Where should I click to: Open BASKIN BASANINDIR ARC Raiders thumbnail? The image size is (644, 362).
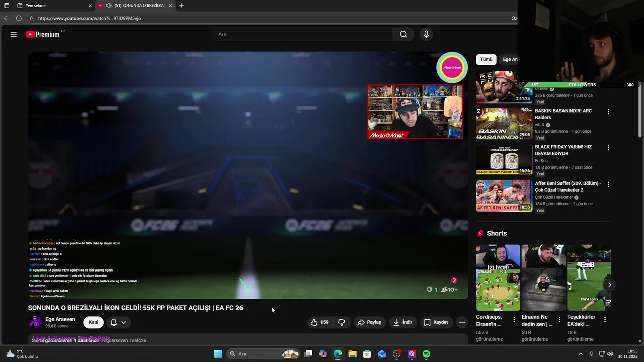pos(504,123)
